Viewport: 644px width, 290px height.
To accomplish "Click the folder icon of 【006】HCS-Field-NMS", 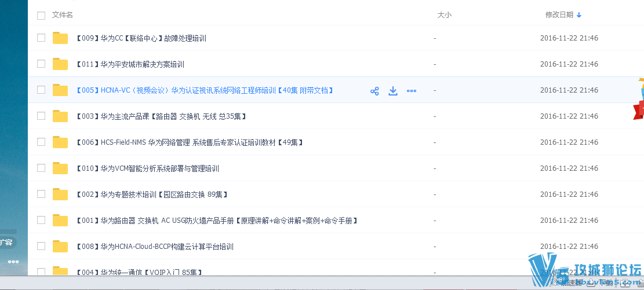I will [x=60, y=142].
